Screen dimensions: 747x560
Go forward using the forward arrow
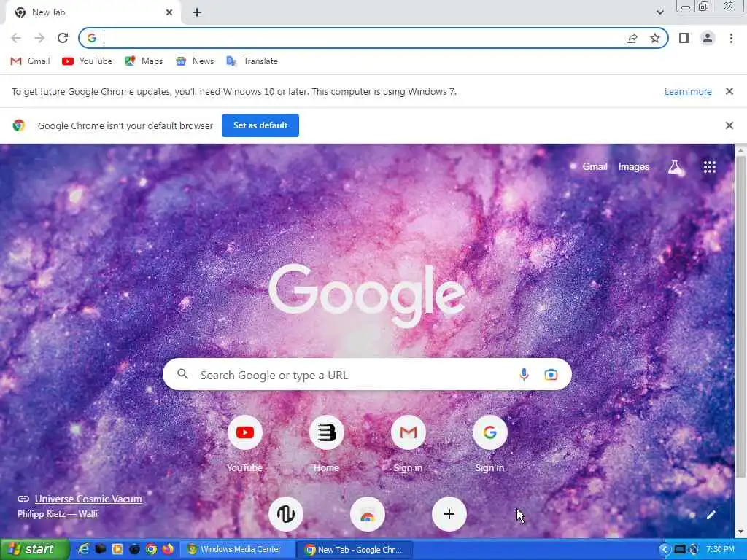39,38
